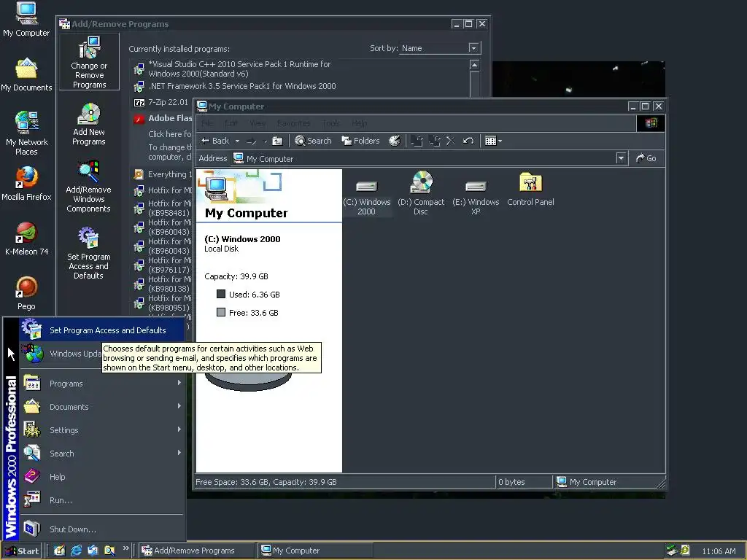Open Mozilla Firefox desktop shortcut

(26, 184)
